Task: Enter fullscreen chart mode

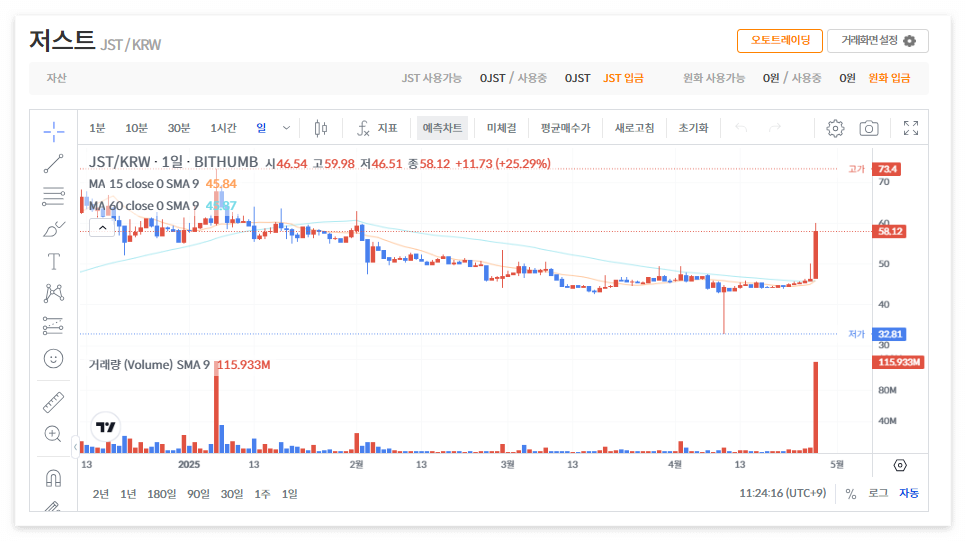Action: pos(911,128)
